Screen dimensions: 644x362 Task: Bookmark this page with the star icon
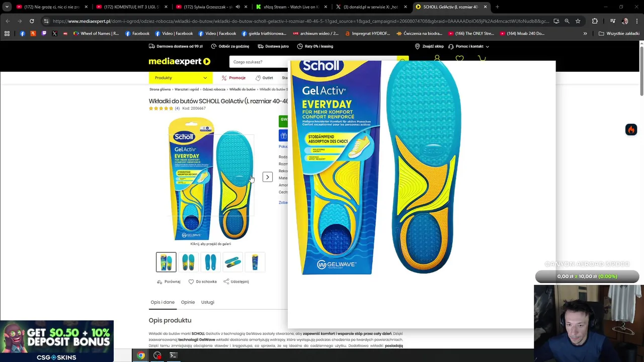578,21
